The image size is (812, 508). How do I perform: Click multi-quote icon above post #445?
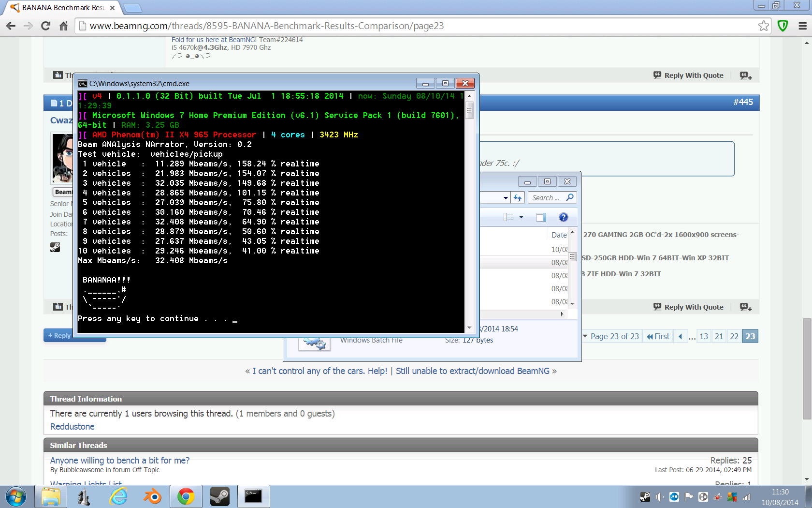(746, 75)
